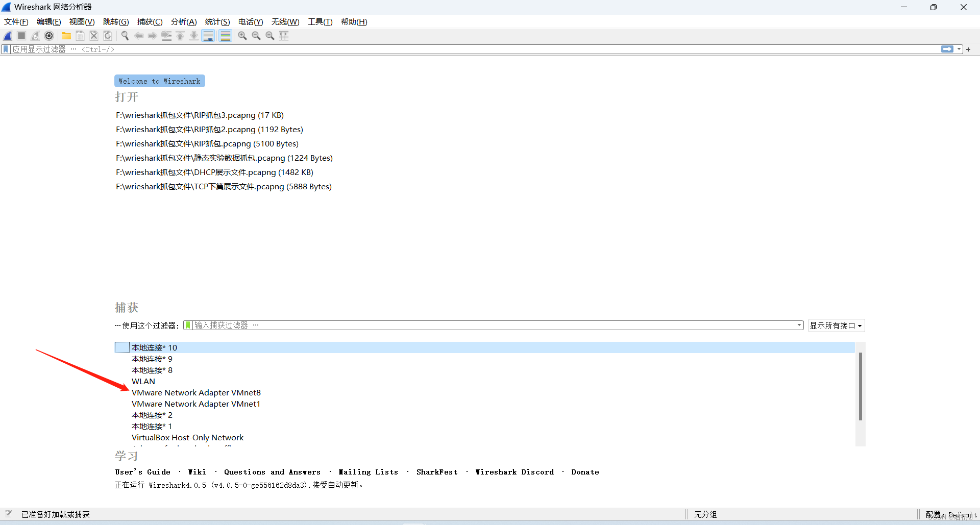Click the close capture file icon

coord(94,36)
